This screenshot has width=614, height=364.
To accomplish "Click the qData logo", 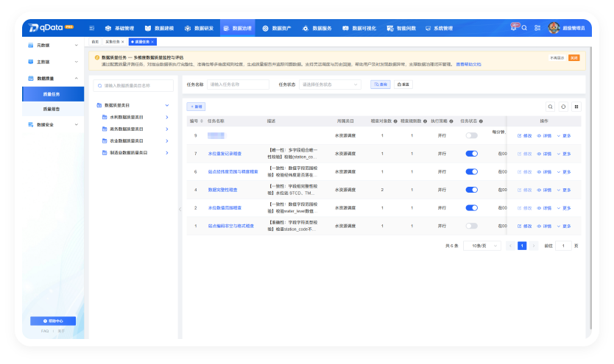I will pyautogui.click(x=51, y=28).
